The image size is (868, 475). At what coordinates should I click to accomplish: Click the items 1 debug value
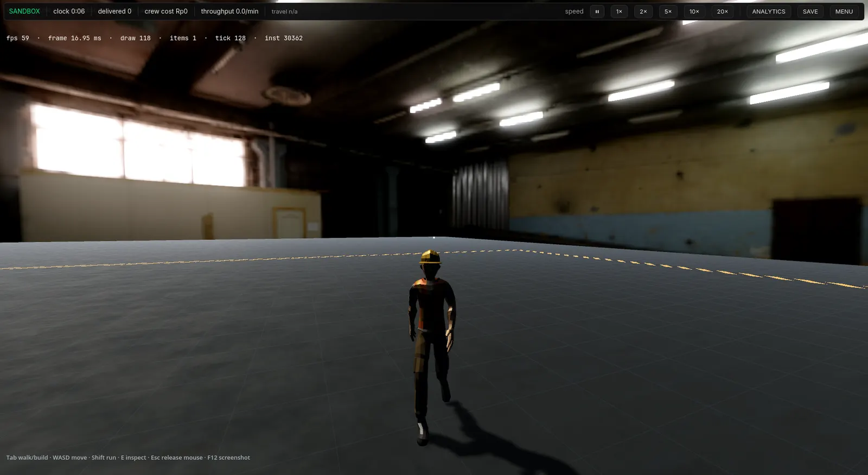pyautogui.click(x=183, y=38)
